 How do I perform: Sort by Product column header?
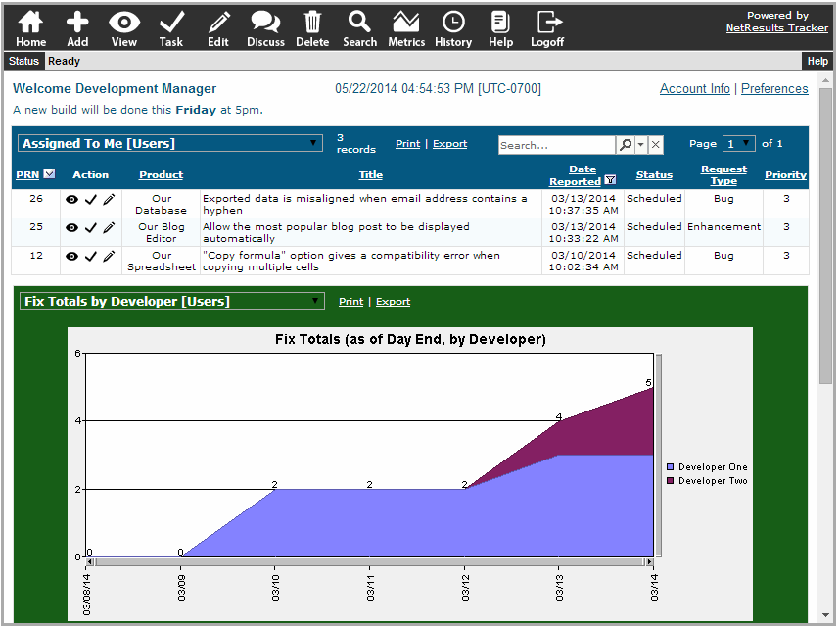[x=162, y=174]
